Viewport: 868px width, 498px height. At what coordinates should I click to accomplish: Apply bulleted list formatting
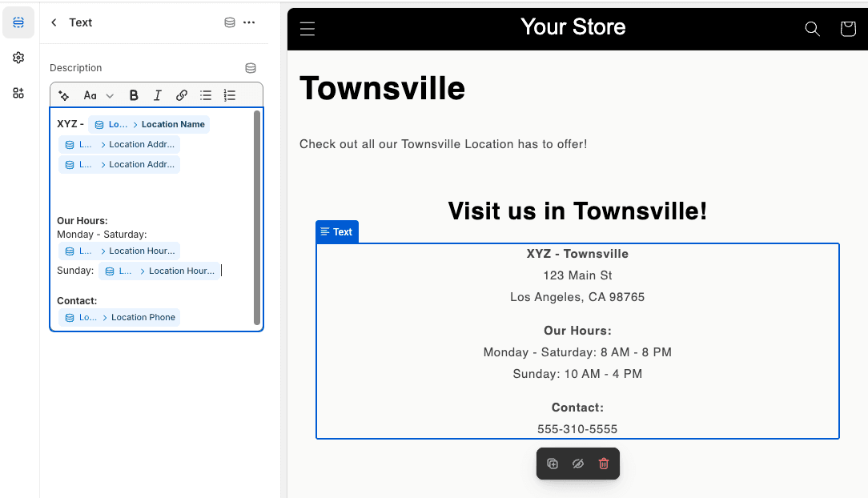206,95
